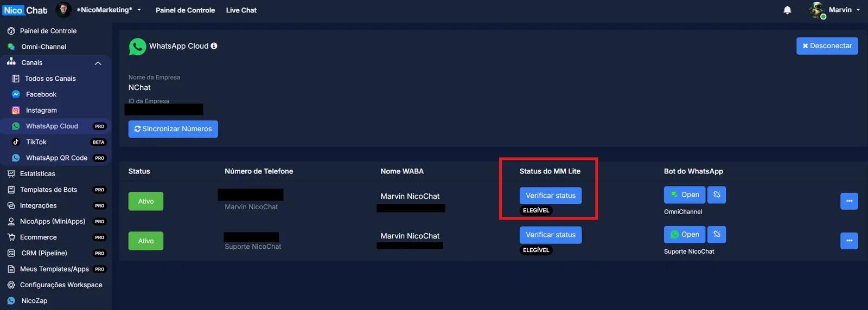This screenshot has height=310, width=868.
Task: Verificar status for the OmniChannel bot row
Action: 551,196
